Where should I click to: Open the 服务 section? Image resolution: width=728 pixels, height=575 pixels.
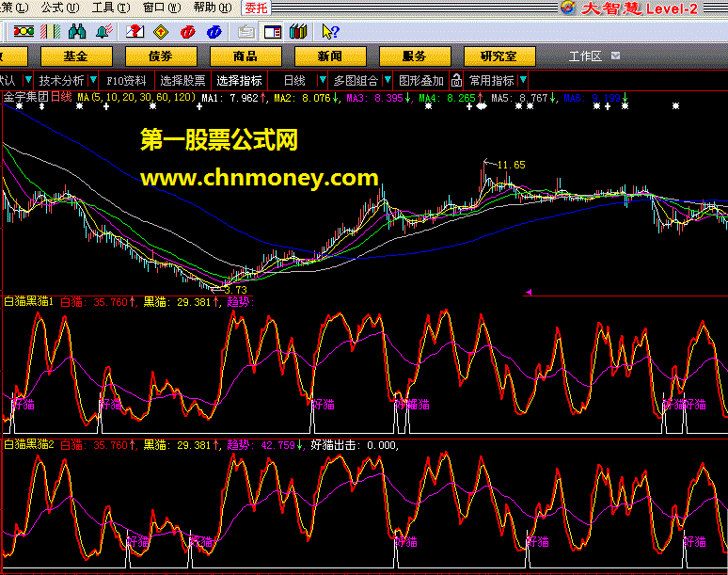(x=415, y=56)
